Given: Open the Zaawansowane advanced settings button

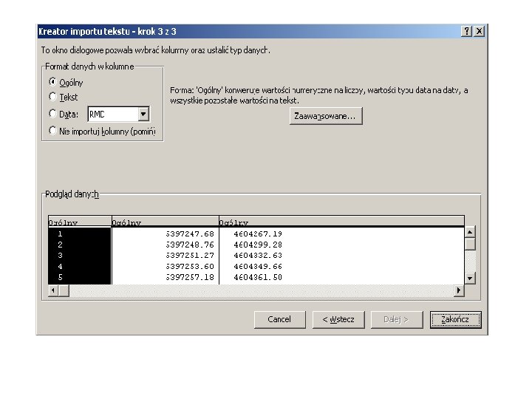Looking at the screenshot, I should [326, 116].
